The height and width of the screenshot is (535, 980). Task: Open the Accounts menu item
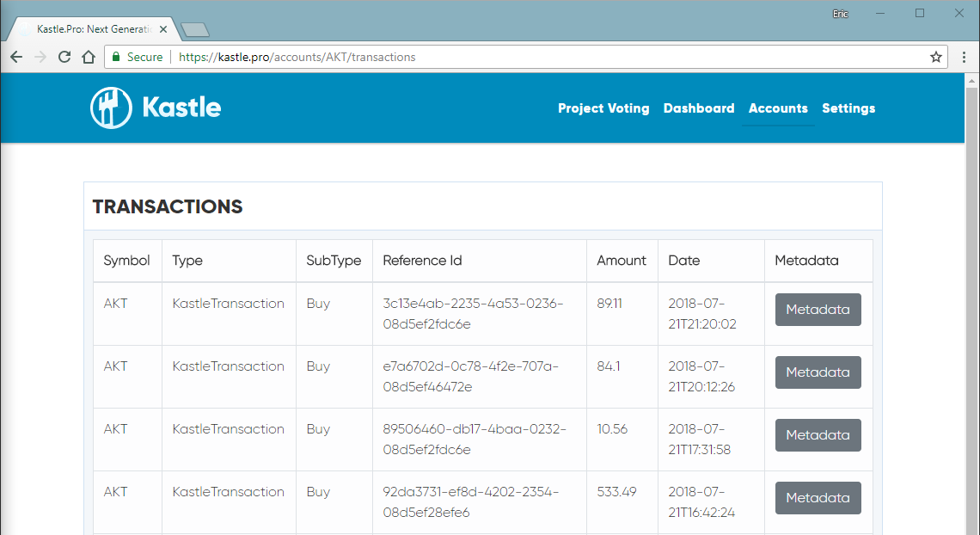click(778, 108)
